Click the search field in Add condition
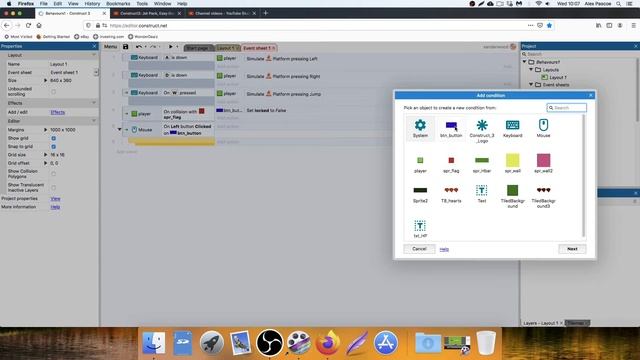 pos(567,108)
